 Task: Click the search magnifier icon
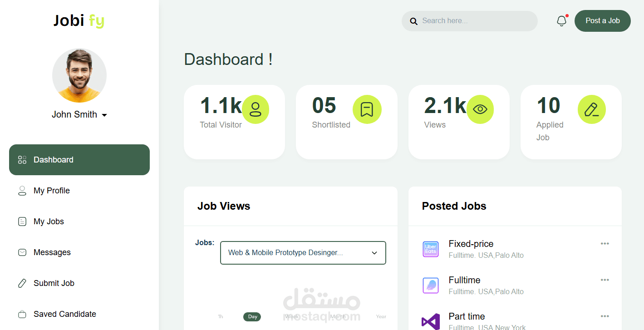(x=413, y=21)
